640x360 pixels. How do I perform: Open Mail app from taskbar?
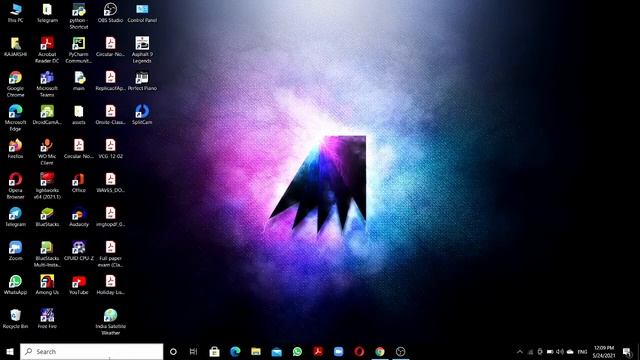[x=277, y=351]
